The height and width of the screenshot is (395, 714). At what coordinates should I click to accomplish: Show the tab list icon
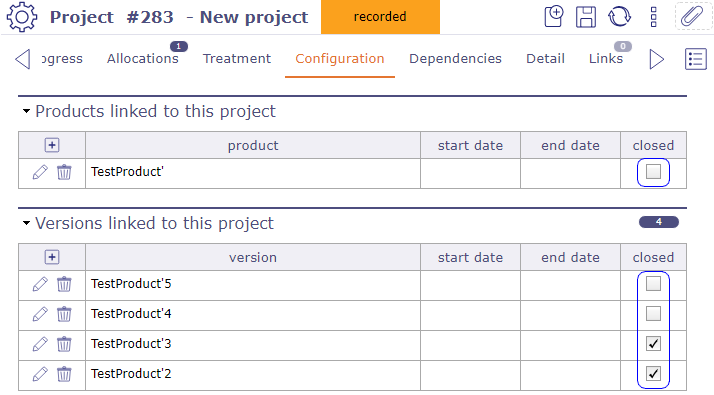(x=696, y=59)
